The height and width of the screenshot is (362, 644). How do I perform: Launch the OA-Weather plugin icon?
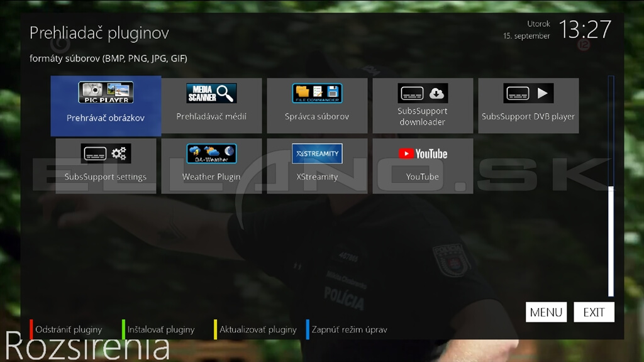click(x=211, y=153)
